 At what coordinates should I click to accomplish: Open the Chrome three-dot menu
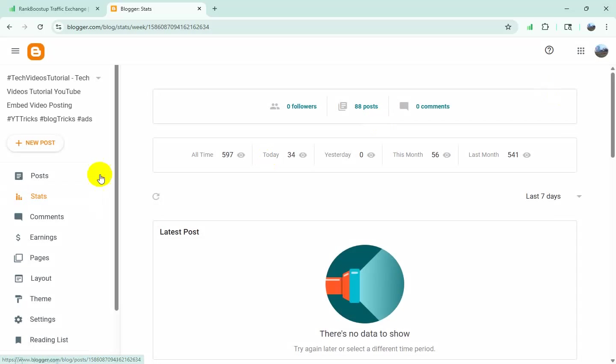pyautogui.click(x=607, y=27)
